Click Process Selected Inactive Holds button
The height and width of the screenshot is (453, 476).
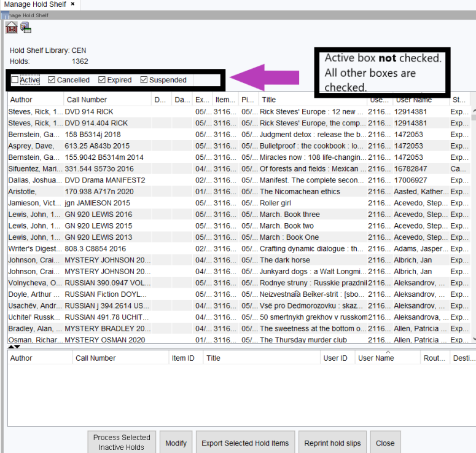click(122, 442)
